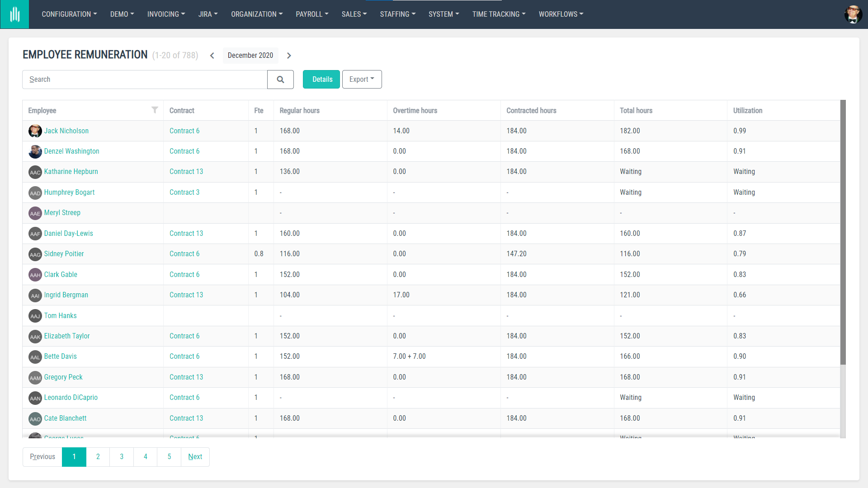Click the Employee column filter icon
The width and height of the screenshot is (868, 488).
(x=155, y=110)
